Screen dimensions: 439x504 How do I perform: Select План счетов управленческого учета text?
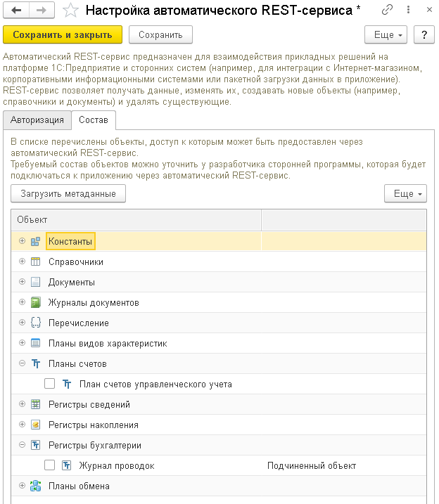point(155,384)
